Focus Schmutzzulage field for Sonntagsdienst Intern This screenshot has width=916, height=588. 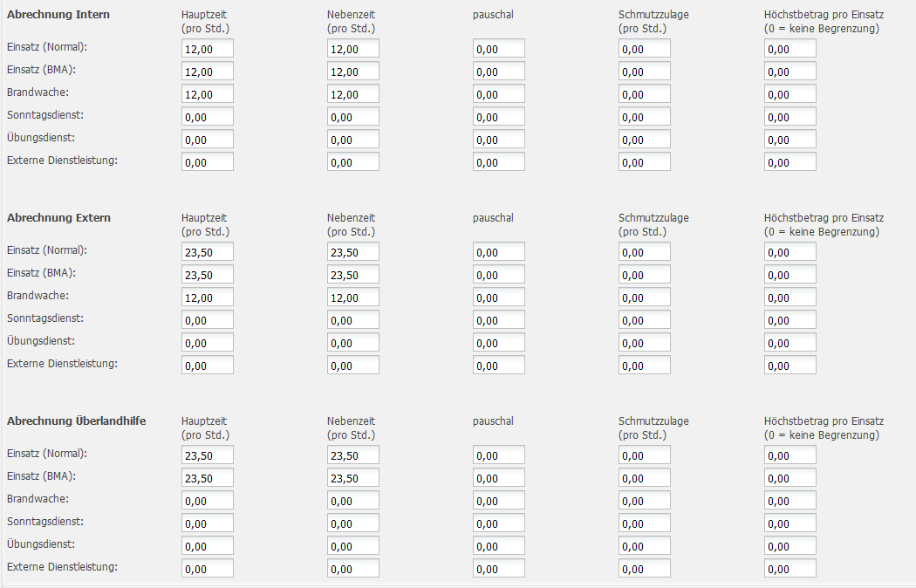point(645,117)
